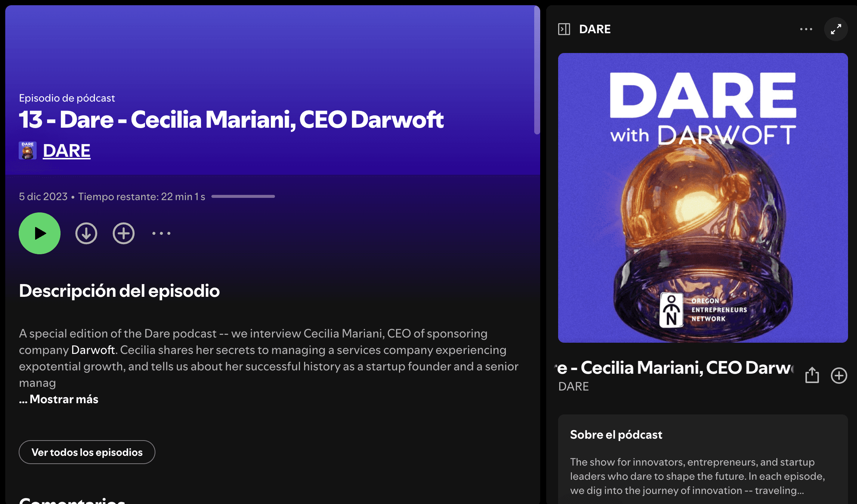857x504 pixels.
Task: Play the Cecilia Mariani episode
Action: click(40, 233)
